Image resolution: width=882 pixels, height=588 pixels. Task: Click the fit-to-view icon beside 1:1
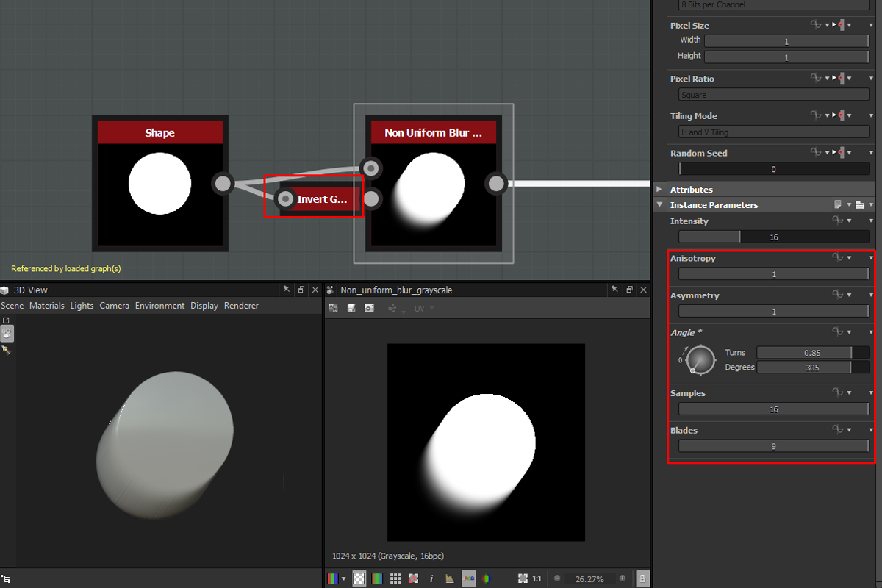tap(523, 578)
